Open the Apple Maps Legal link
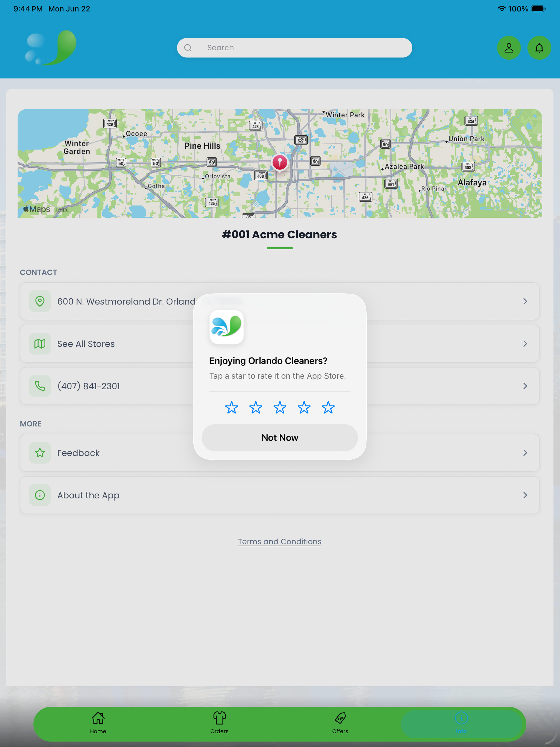This screenshot has height=747, width=560. pos(62,209)
